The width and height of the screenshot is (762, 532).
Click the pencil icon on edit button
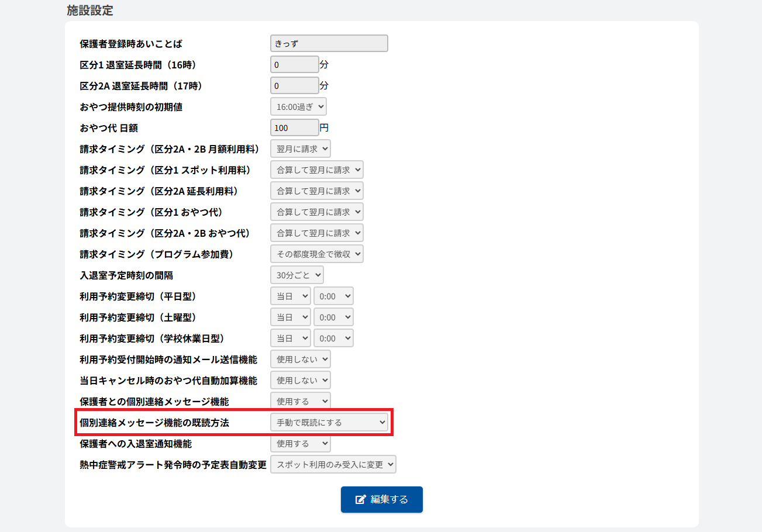[361, 499]
